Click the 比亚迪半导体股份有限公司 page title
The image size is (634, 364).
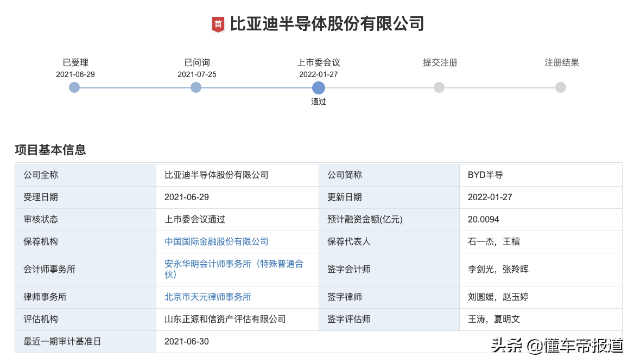tap(327, 24)
